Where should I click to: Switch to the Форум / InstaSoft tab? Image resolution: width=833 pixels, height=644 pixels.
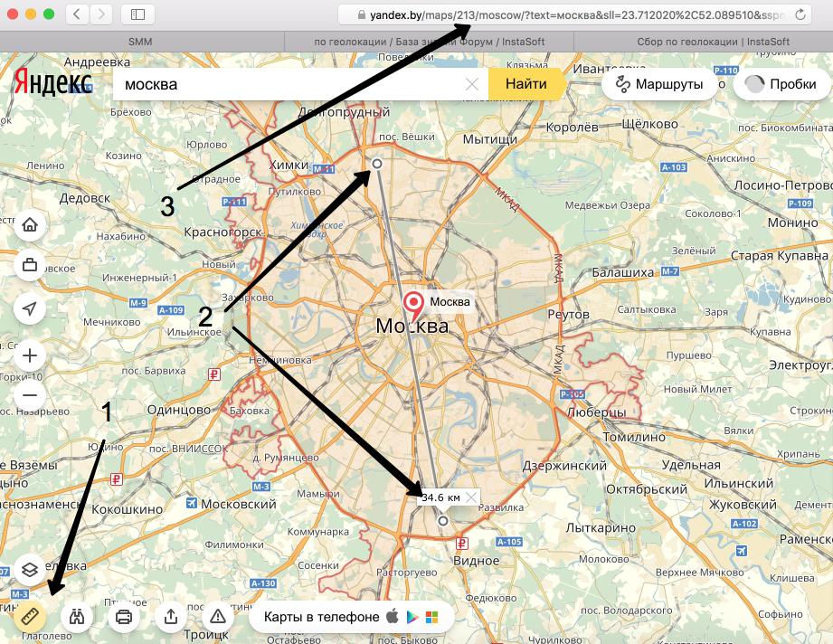click(430, 42)
